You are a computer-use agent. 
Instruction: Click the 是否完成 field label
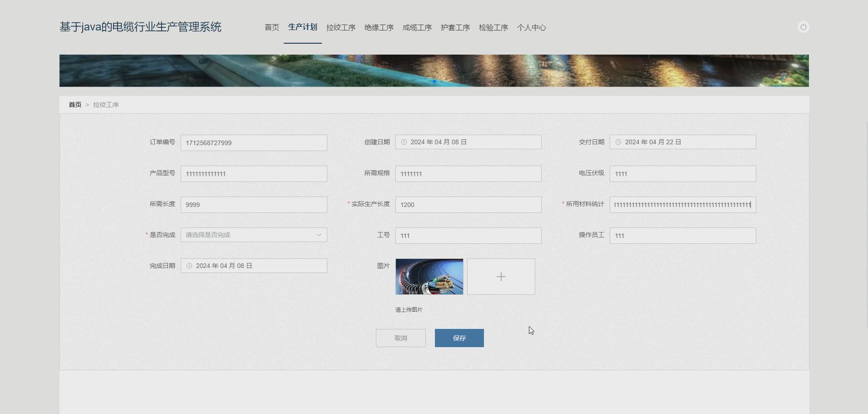[163, 235]
